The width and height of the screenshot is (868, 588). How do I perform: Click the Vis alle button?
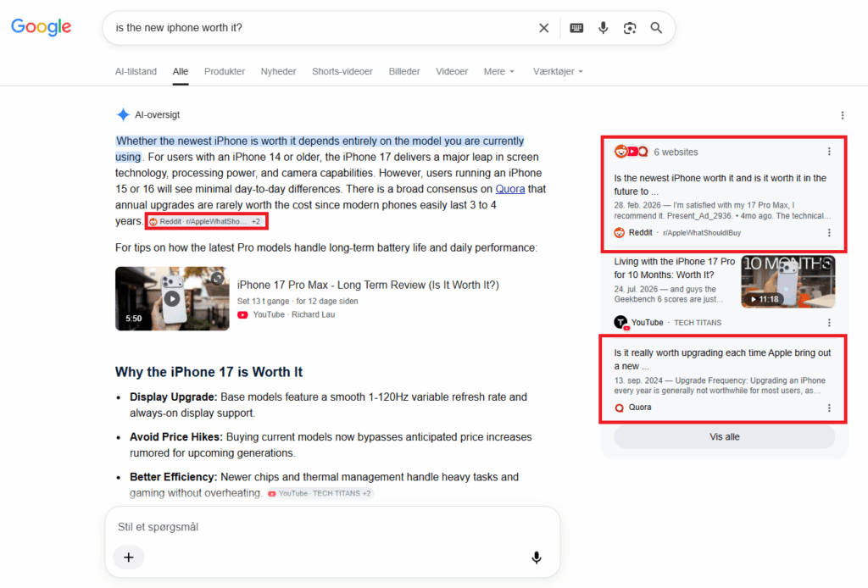(x=724, y=437)
